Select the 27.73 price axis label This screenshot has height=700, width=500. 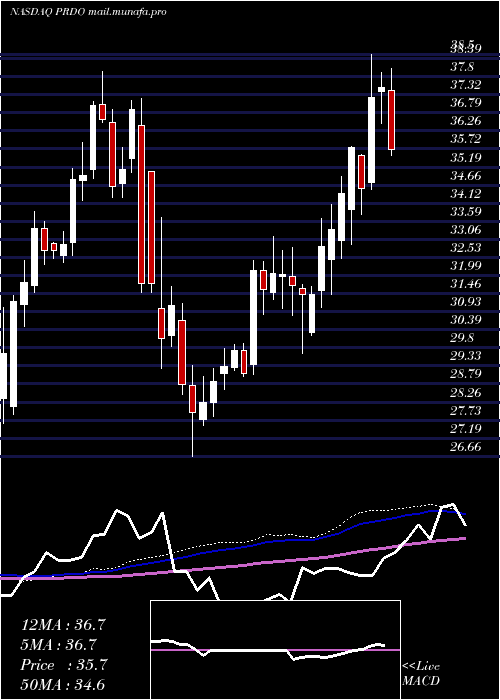pyautogui.click(x=466, y=411)
